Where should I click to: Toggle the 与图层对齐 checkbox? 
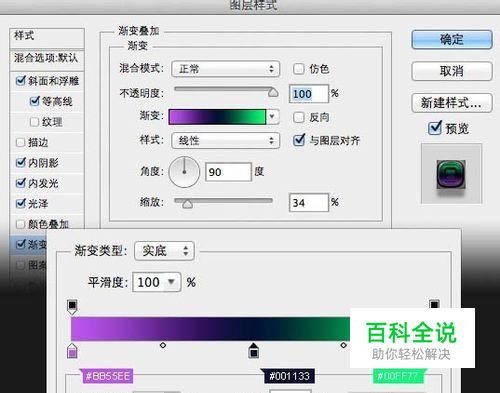coord(299,140)
